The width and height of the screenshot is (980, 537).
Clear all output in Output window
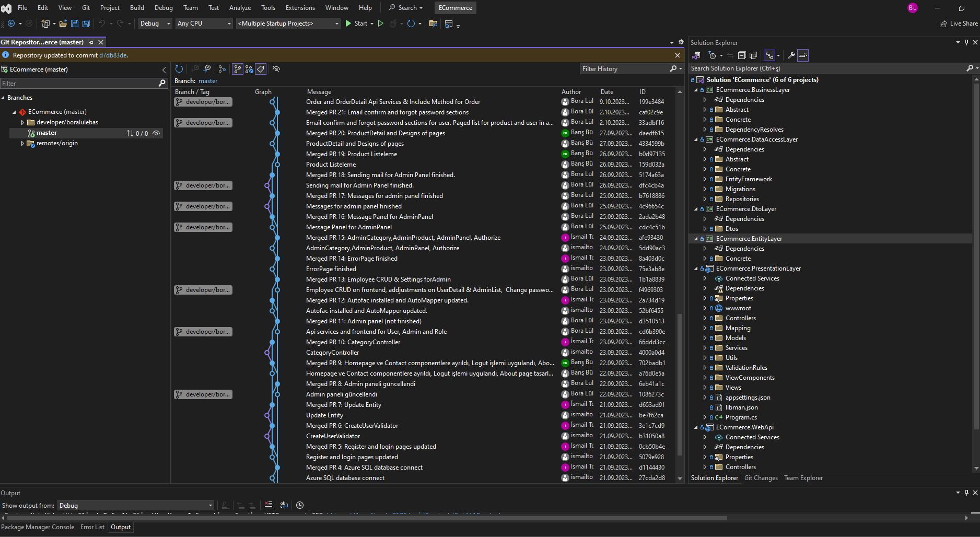pos(268,505)
